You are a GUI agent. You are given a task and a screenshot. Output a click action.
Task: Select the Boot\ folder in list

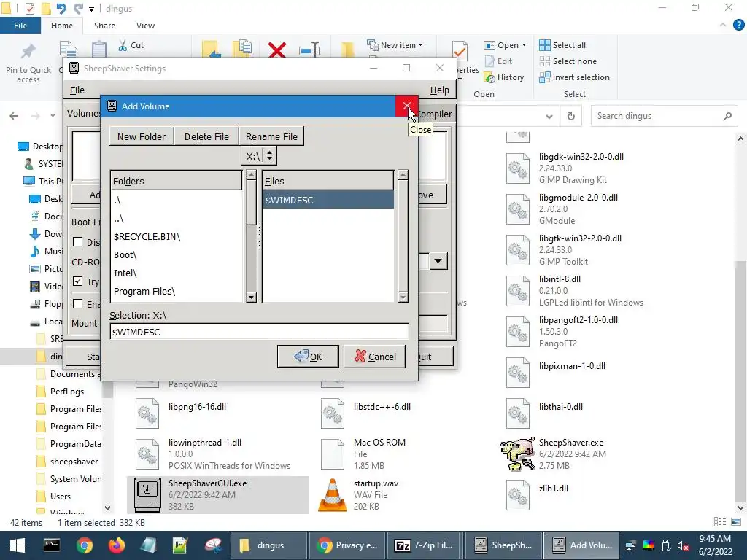coord(177,254)
